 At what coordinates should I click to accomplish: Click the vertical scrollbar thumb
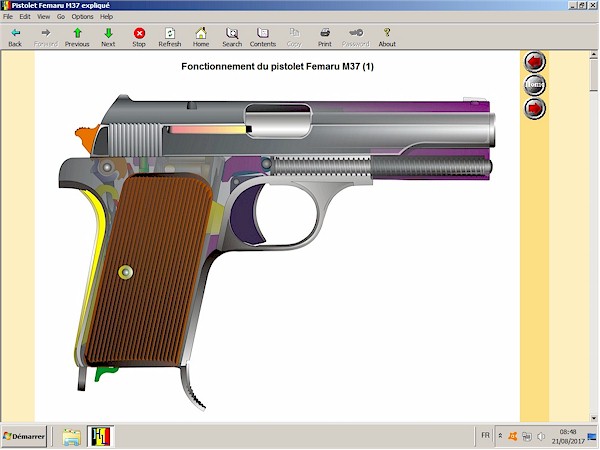(593, 75)
